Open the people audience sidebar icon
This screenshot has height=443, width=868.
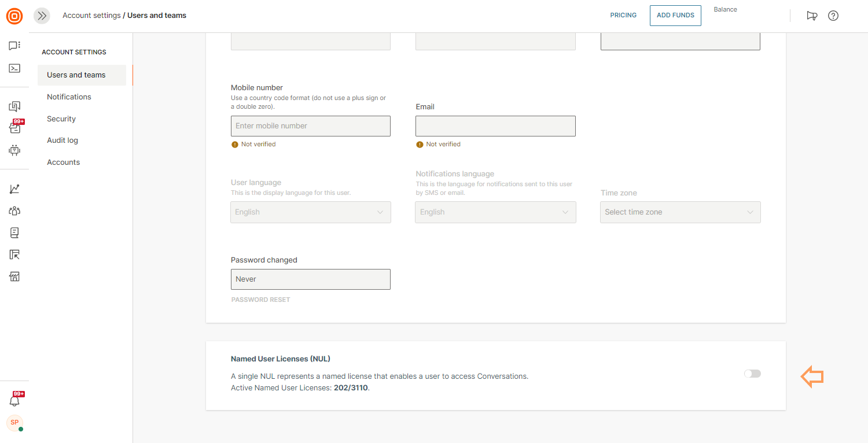pyautogui.click(x=14, y=211)
